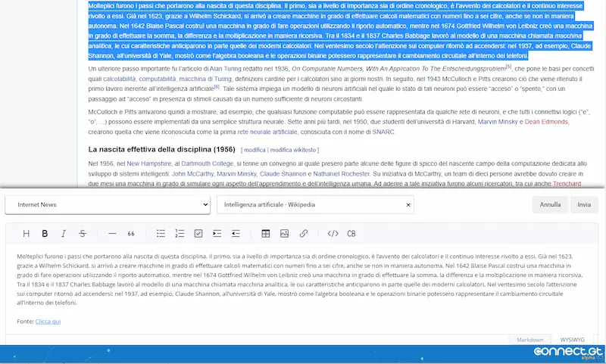Insert a heading with the H icon
This screenshot has height=364, width=606.
[x=26, y=234]
